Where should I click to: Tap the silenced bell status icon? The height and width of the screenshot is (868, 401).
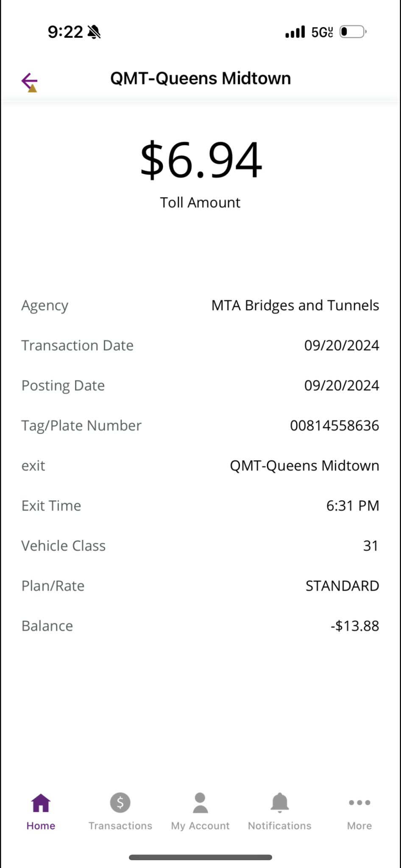click(94, 32)
